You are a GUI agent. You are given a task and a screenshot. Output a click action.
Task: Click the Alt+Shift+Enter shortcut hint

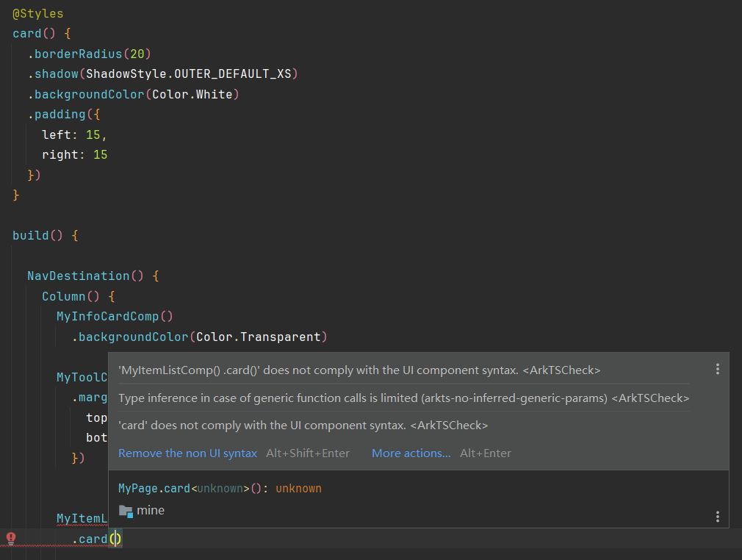(308, 453)
